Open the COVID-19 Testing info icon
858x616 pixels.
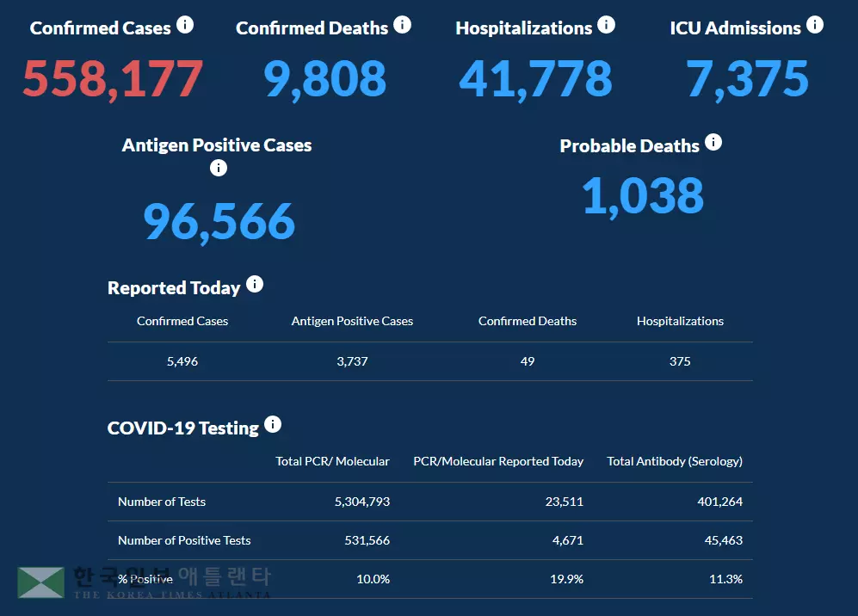tap(273, 425)
